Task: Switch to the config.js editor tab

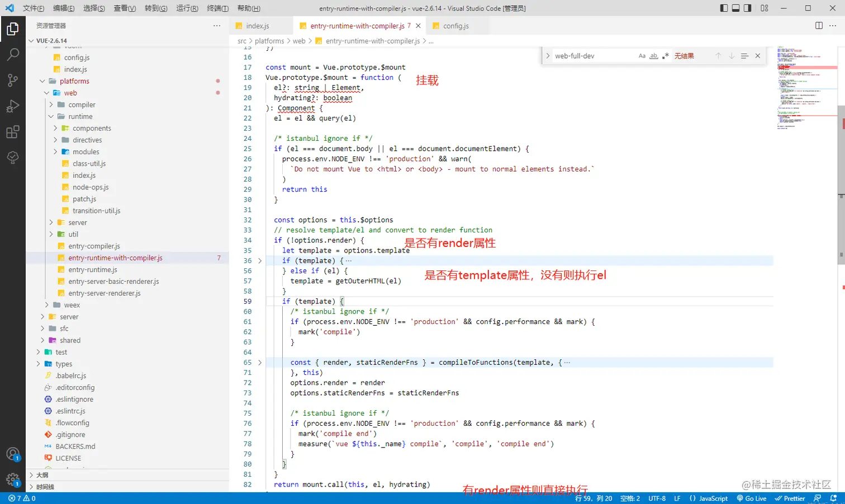Action: click(x=456, y=26)
